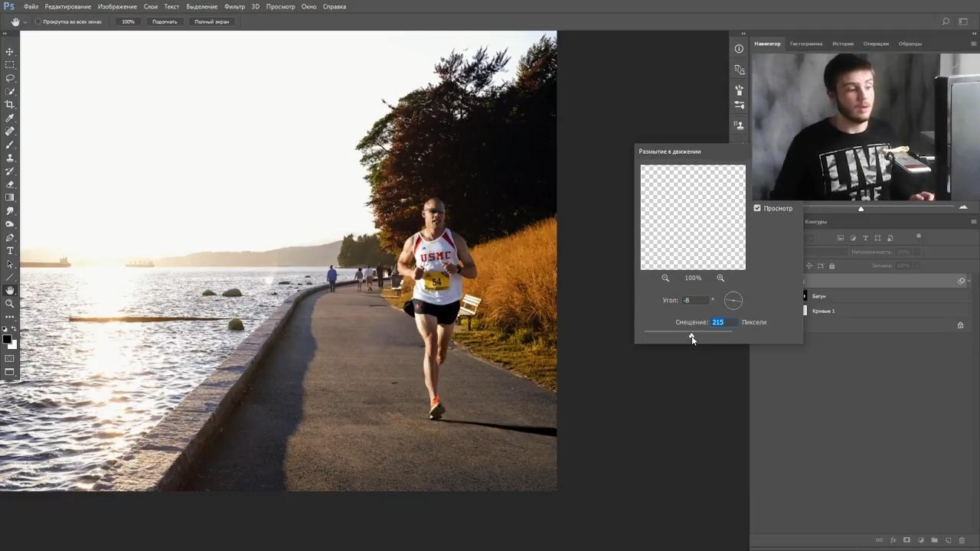The width and height of the screenshot is (980, 551).
Task: Select the Eraser tool
Action: (10, 184)
